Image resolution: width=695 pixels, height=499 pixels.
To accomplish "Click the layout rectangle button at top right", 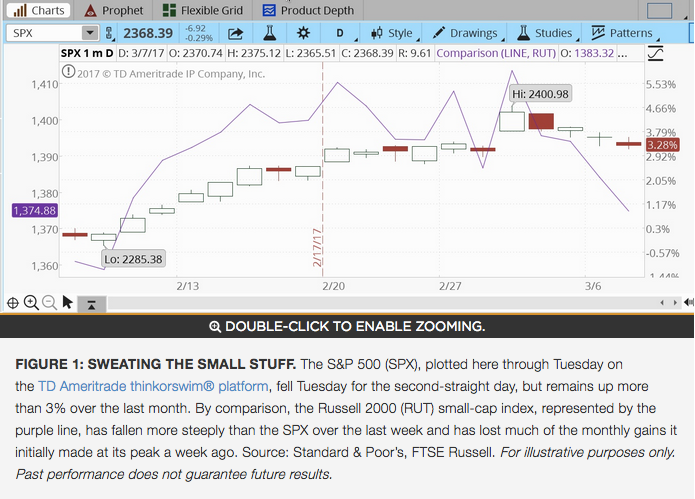I will click(x=660, y=11).
